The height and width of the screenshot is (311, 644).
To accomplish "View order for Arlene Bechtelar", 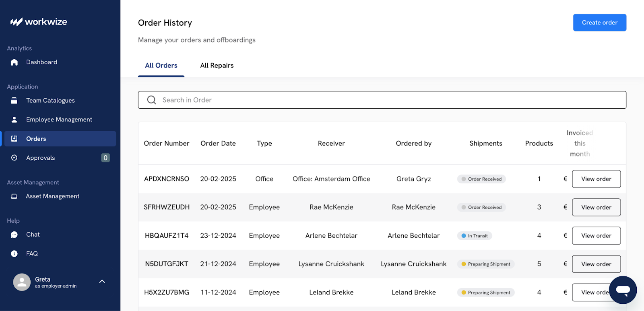I will coord(596,236).
